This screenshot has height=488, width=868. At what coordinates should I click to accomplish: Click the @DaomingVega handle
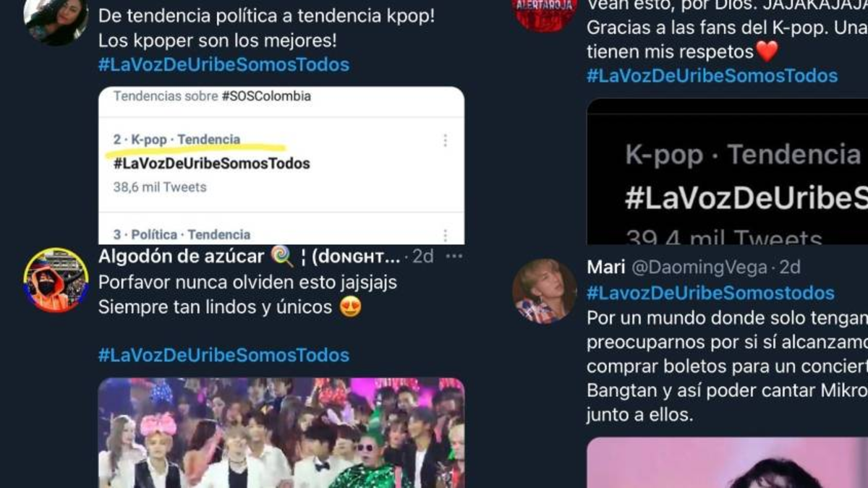click(699, 267)
